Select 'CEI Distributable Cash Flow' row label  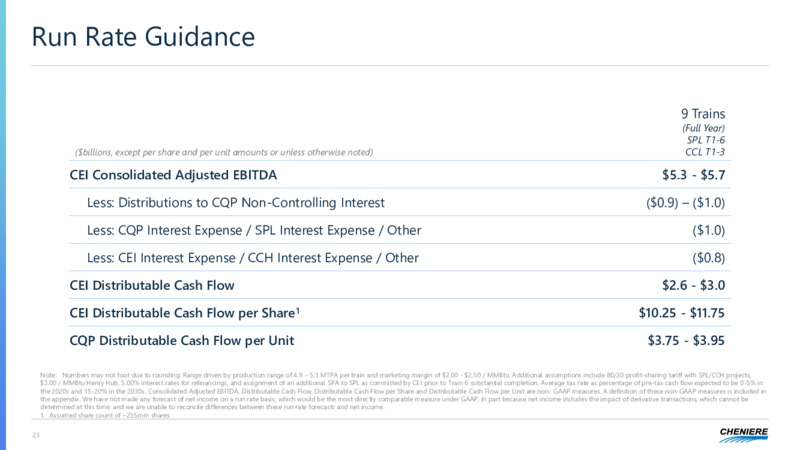tap(152, 285)
